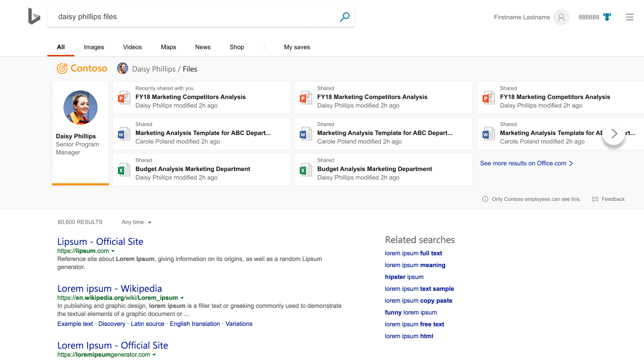
Task: Click Files in the breadcrumb
Action: point(190,69)
